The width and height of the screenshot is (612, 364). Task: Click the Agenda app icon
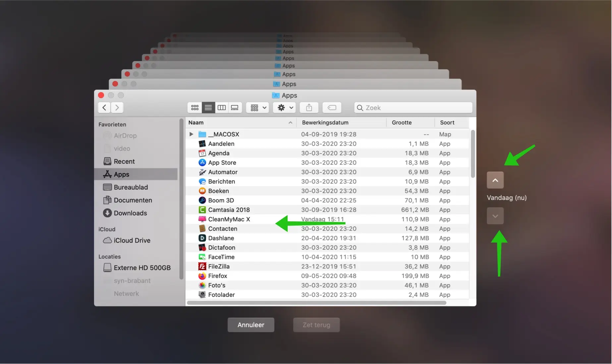[202, 153]
